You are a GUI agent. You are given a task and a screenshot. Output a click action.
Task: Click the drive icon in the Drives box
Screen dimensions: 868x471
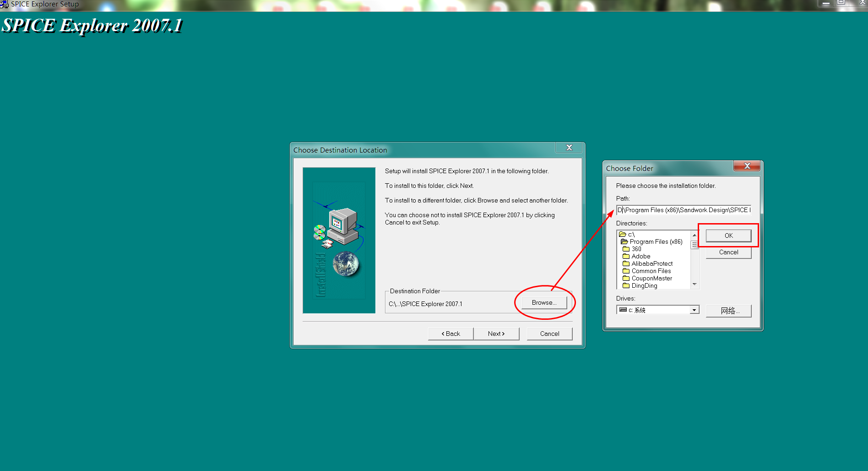pos(622,309)
